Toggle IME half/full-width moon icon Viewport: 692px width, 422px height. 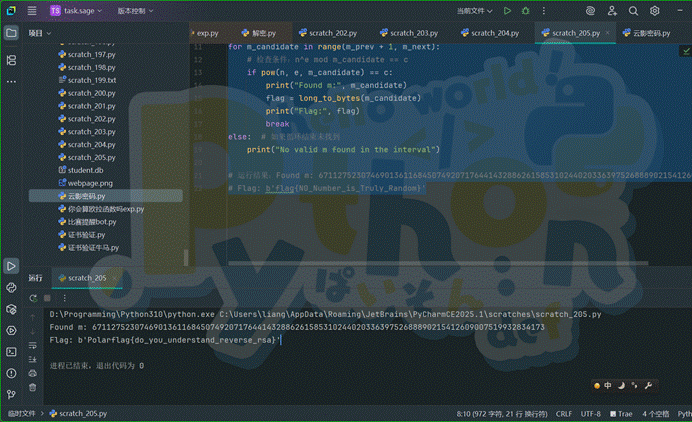621,385
